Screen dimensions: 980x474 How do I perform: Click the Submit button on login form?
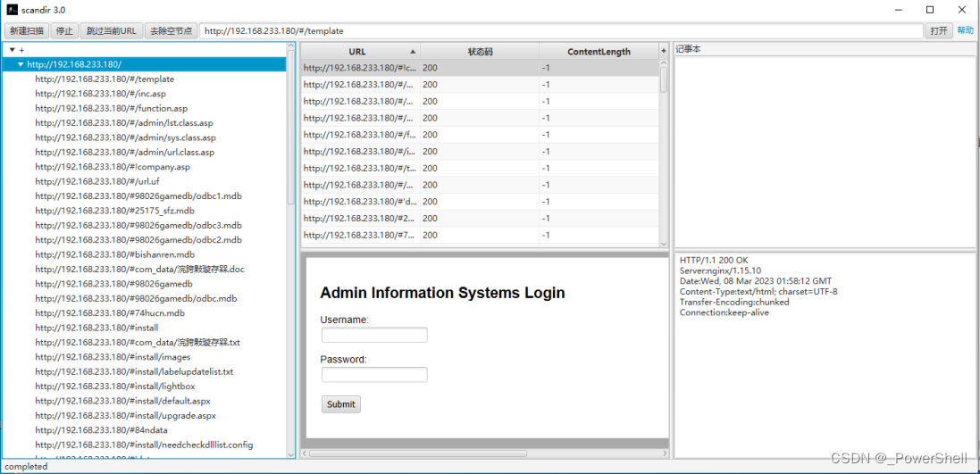[341, 404]
